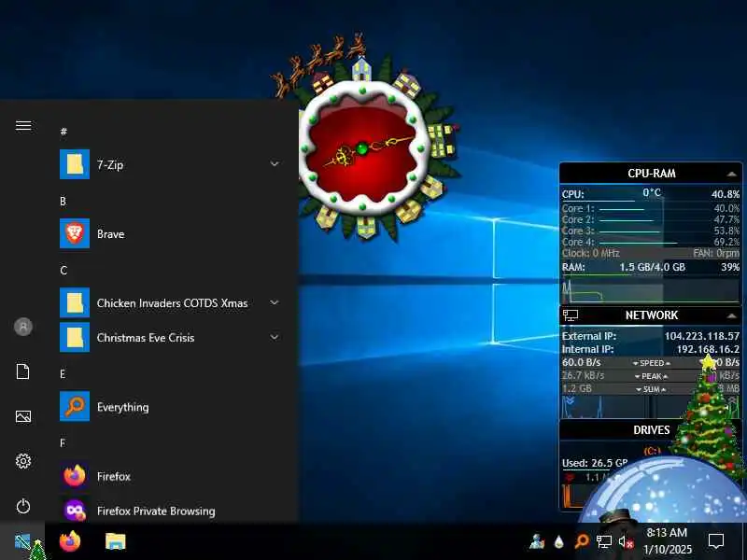Collapse the CPU-RAM widget arrow

click(x=732, y=175)
